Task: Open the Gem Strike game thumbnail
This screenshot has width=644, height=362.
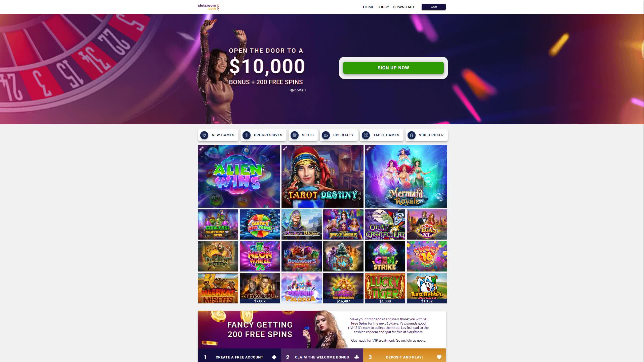Action: click(385, 256)
